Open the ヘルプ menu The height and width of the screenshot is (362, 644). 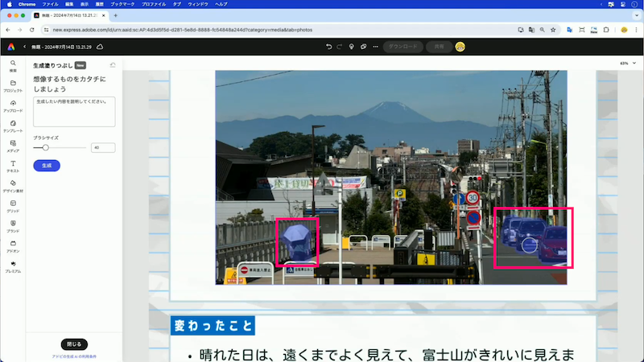(x=221, y=4)
